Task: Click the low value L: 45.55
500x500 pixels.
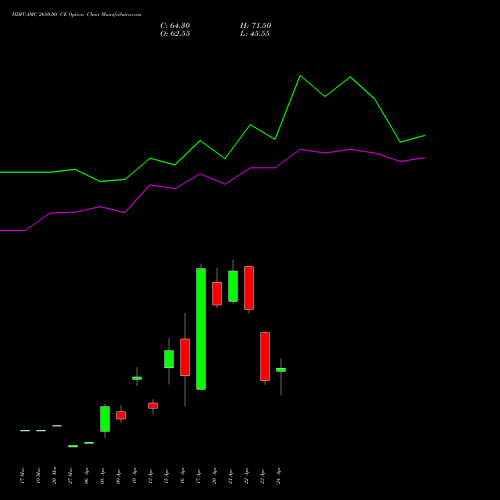Action: point(255,34)
